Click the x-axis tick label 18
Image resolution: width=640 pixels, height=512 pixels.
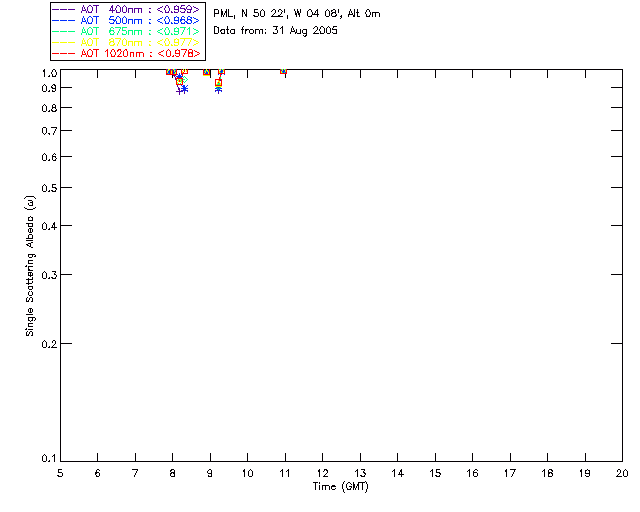[547, 473]
